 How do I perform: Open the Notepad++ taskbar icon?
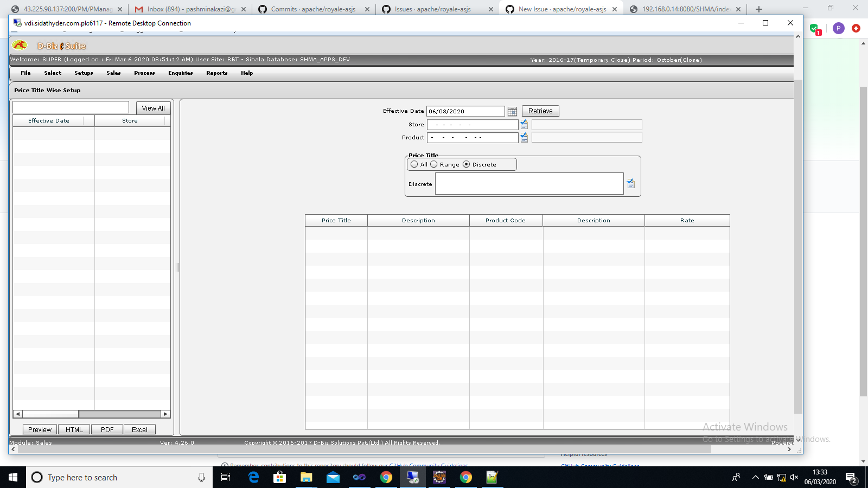492,477
